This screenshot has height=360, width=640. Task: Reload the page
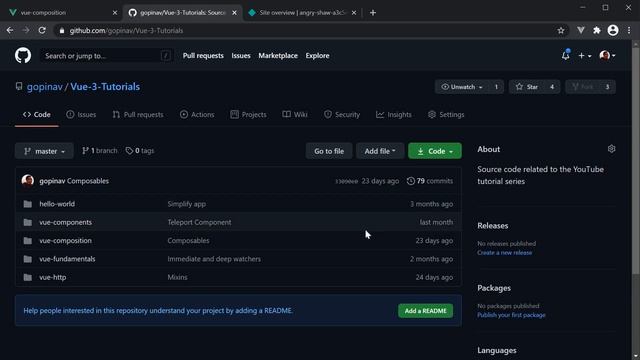point(42,31)
